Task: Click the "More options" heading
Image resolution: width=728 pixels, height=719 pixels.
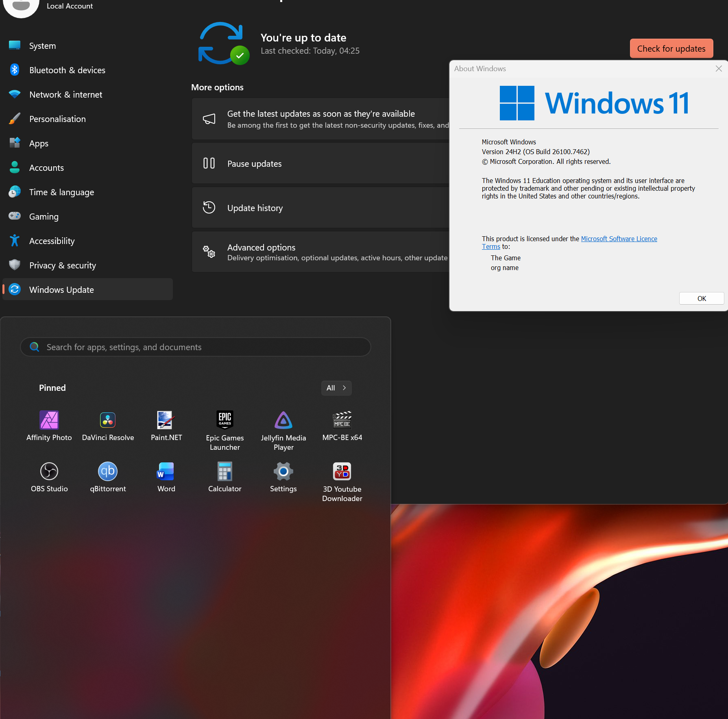Action: pos(217,87)
